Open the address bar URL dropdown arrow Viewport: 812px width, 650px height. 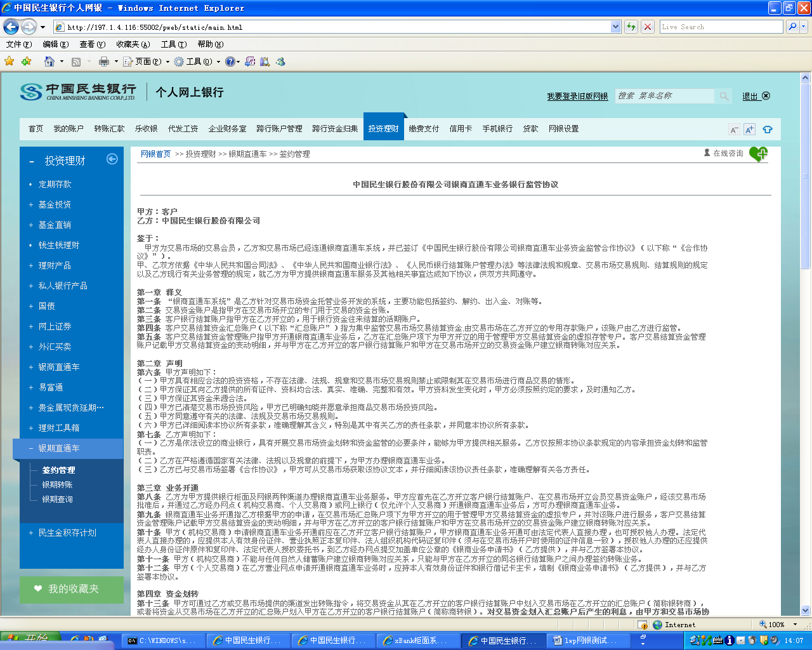point(615,27)
